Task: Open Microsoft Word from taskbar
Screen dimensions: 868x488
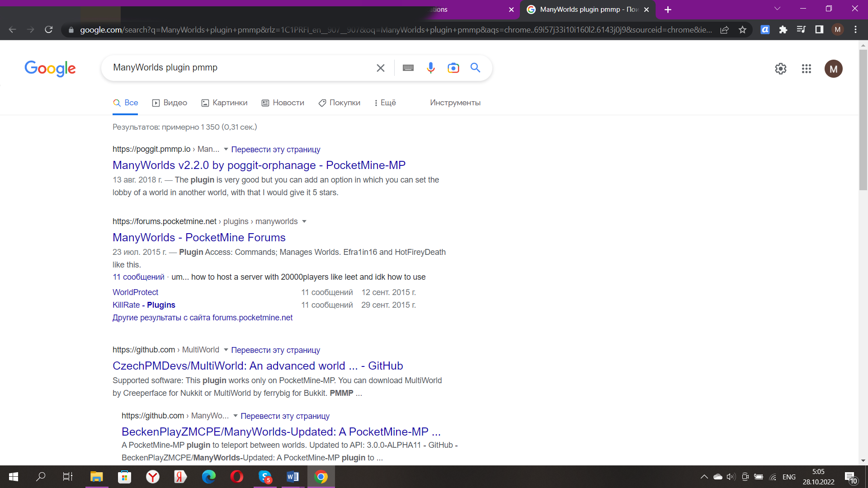Action: click(292, 477)
